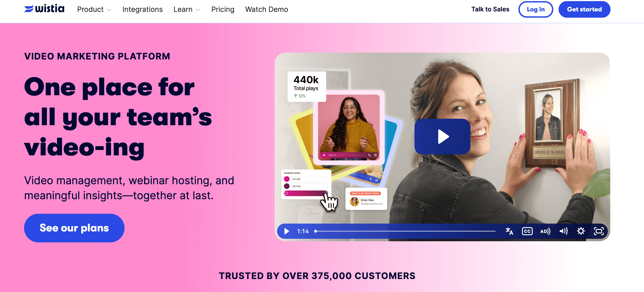Open the Integrations nav item

pyautogui.click(x=142, y=10)
